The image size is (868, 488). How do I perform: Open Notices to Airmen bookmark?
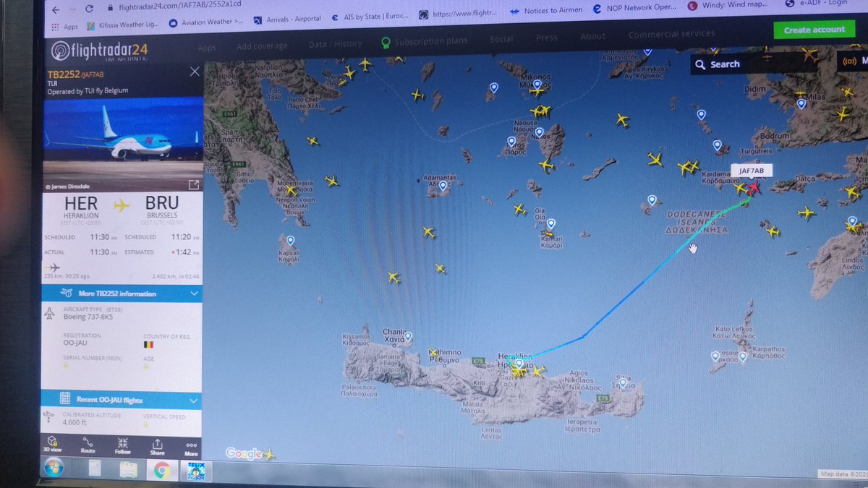click(545, 11)
